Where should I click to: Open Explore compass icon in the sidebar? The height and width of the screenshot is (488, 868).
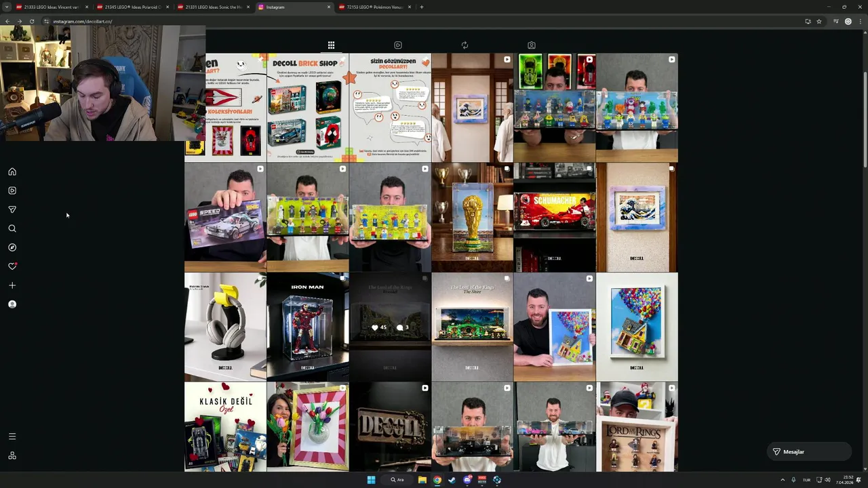[x=12, y=247]
